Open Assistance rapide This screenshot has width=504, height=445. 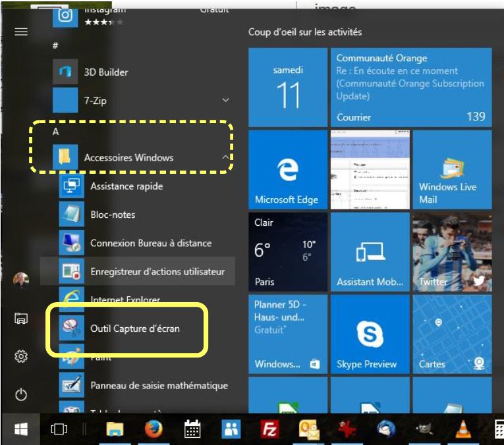pyautogui.click(x=126, y=186)
